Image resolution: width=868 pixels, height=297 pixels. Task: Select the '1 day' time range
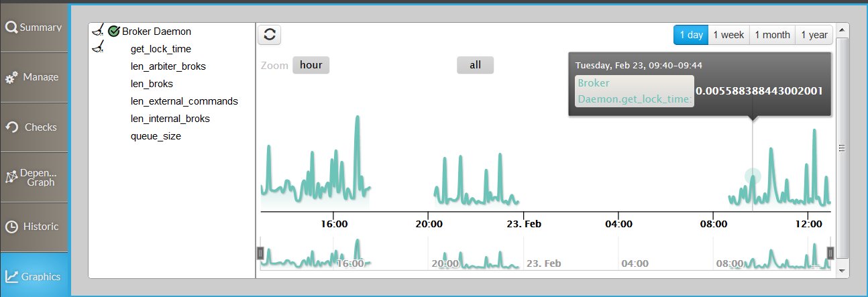click(x=690, y=35)
